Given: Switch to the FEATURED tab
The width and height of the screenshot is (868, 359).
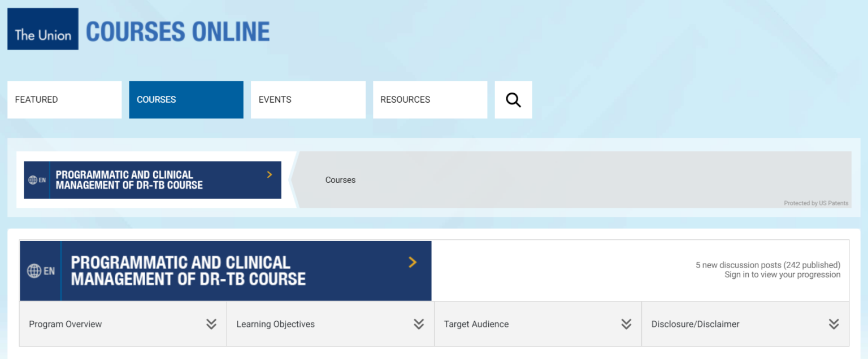Looking at the screenshot, I should pyautogui.click(x=64, y=99).
